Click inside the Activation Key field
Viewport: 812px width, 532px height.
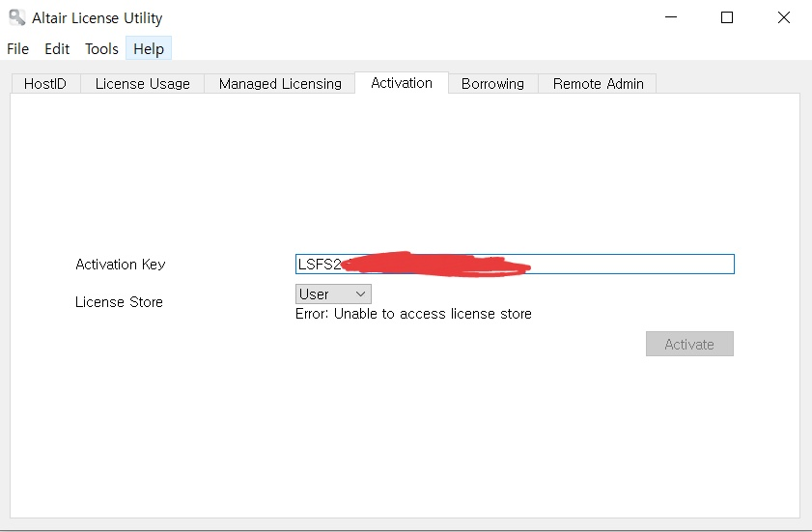[x=515, y=265]
